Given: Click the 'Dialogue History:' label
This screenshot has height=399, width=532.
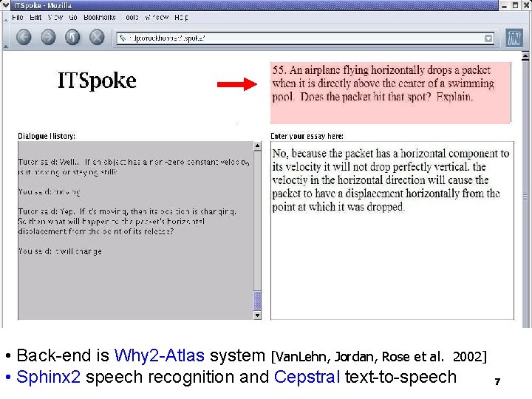Looking at the screenshot, I should pyautogui.click(x=47, y=136).
